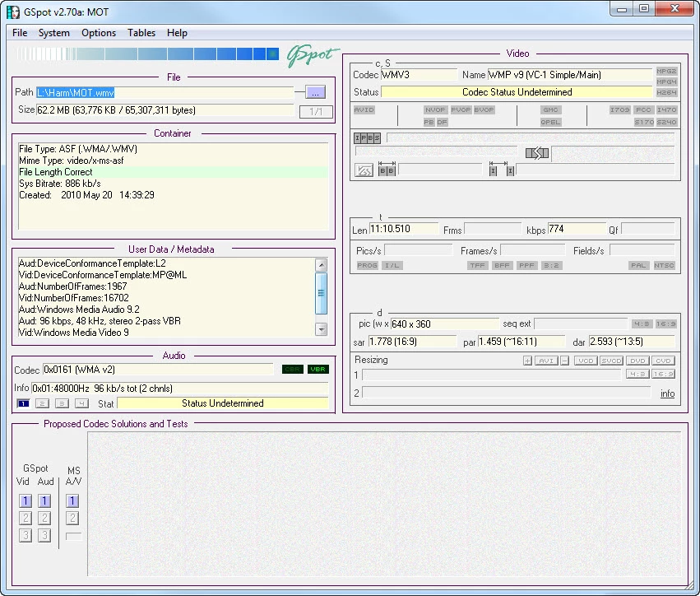Image resolution: width=700 pixels, height=596 pixels.
Task: Click the GSpot app icon in title bar
Action: pyautogui.click(x=13, y=12)
